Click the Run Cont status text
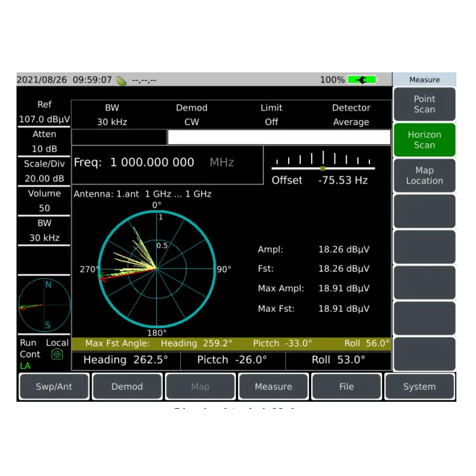Image resolution: width=476 pixels, height=476 pixels. click(x=30, y=348)
